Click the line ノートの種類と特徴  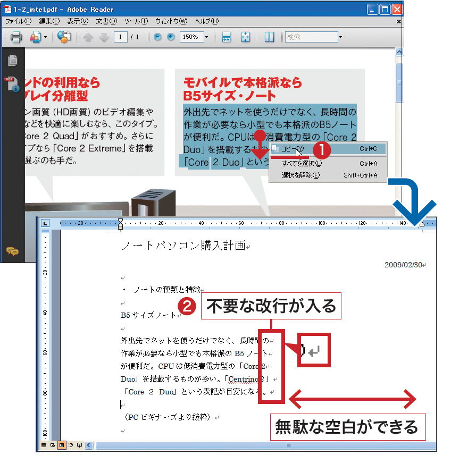tap(167, 290)
